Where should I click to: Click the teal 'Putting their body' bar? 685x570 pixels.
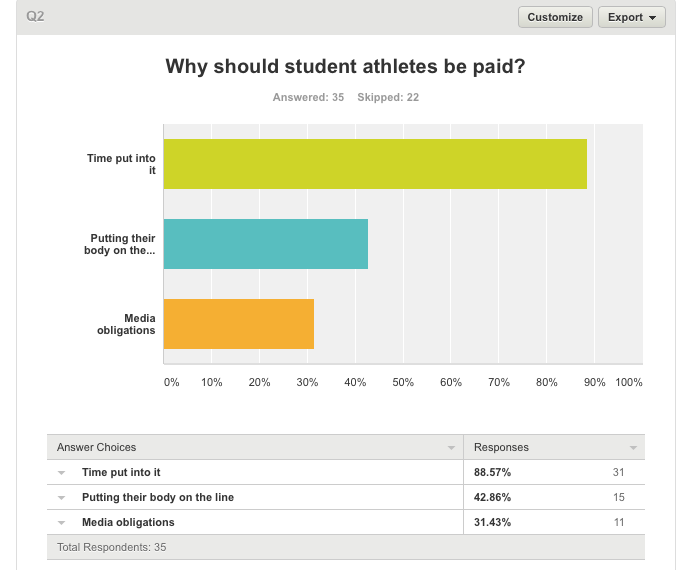point(266,244)
